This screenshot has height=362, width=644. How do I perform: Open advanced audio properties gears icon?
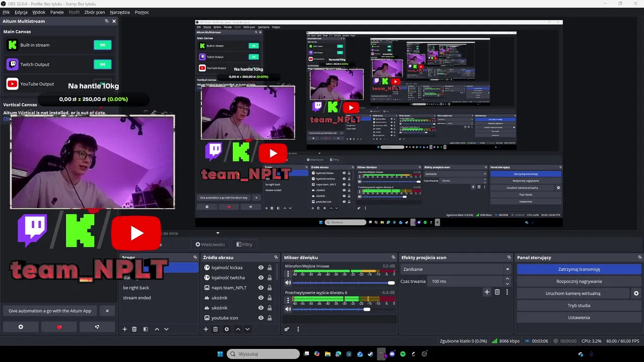coord(287,329)
